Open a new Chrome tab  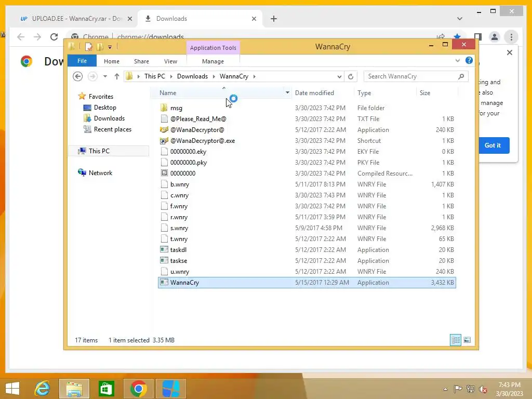click(273, 19)
